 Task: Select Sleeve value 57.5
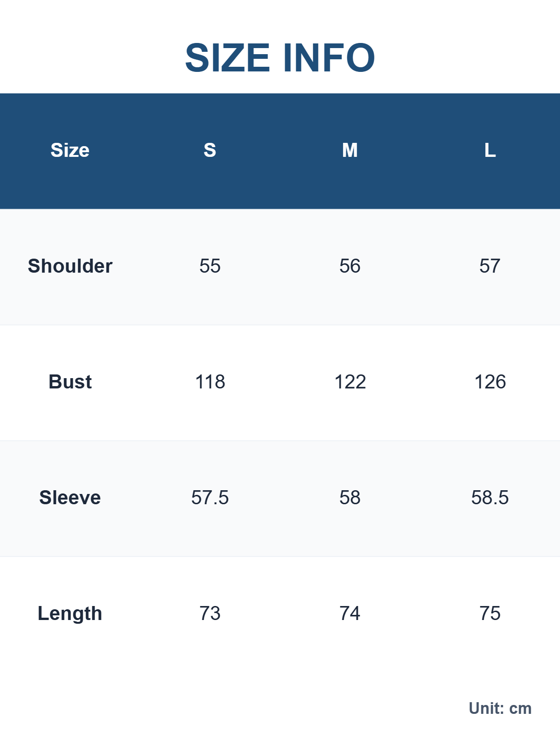210,498
